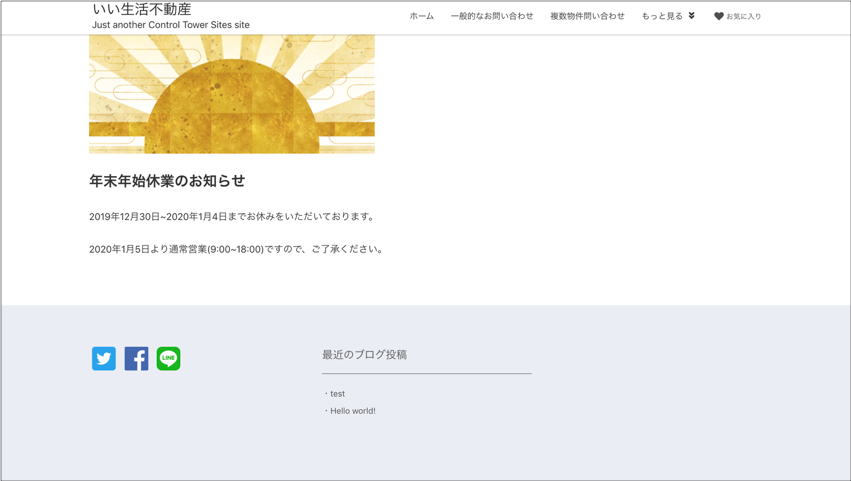Tap the green LINE icon
Screen dimensions: 851x481
[x=168, y=358]
